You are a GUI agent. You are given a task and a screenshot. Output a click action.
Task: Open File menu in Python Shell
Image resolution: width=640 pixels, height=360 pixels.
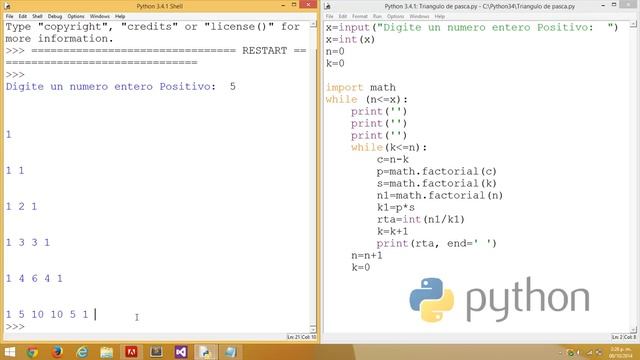tap(9, 16)
